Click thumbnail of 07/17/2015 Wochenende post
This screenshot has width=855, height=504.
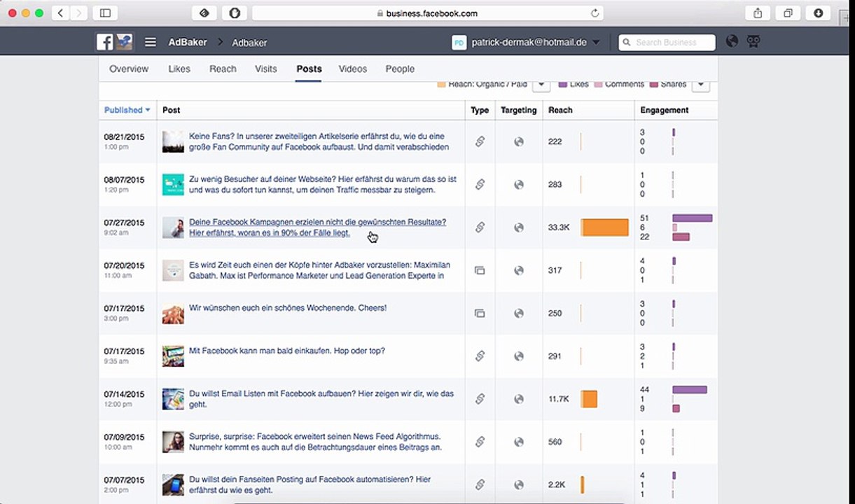173,313
